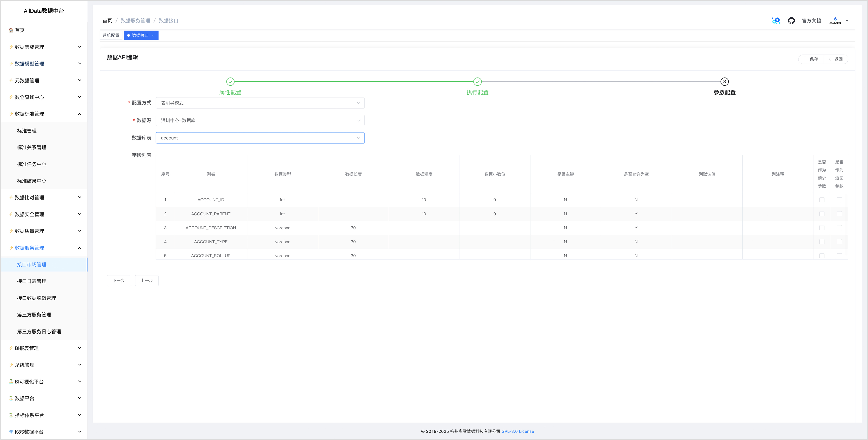Viewport: 868px width, 440px height.
Task: Click the diamond icon next to K8S数据平台
Action: 11,432
